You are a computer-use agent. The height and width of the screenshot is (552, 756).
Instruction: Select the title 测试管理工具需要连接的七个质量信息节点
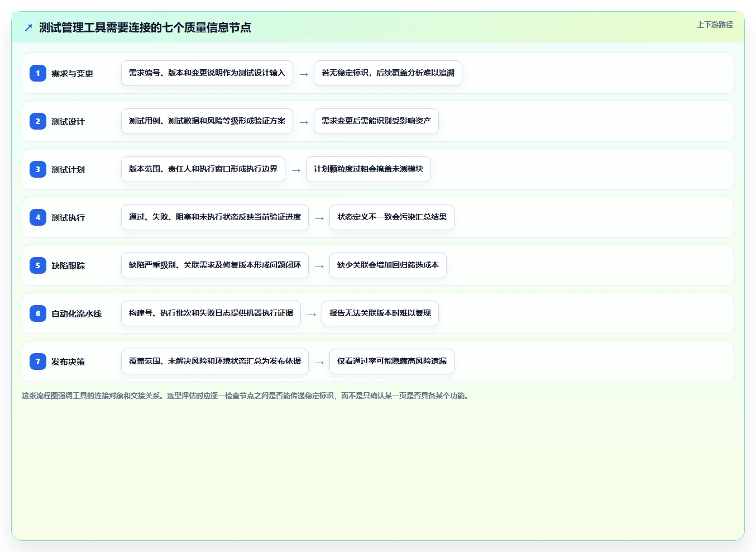tap(145, 27)
